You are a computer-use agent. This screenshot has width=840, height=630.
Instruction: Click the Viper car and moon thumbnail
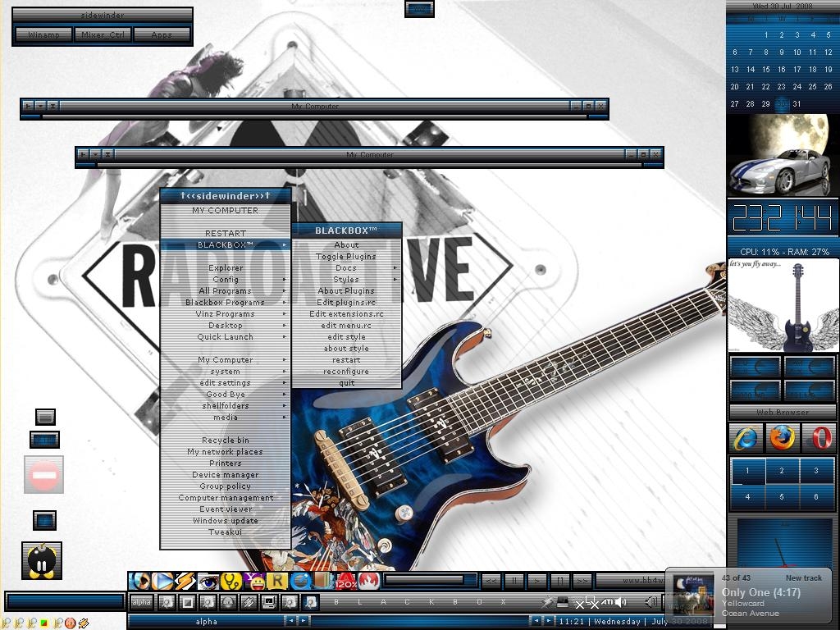(782, 154)
